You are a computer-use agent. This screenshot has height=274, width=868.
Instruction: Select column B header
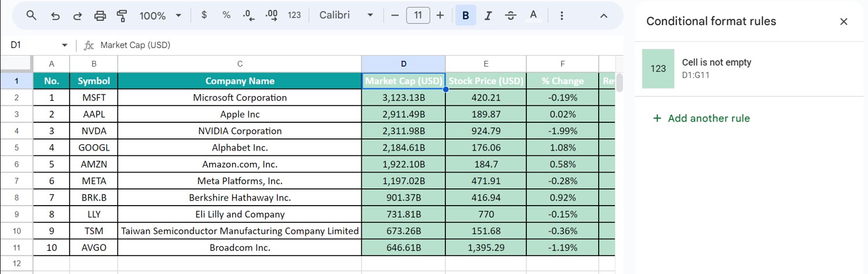click(x=94, y=64)
